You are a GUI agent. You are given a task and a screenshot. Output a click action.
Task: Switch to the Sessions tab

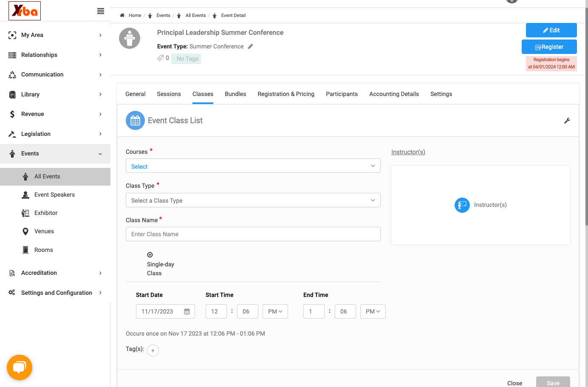(x=169, y=94)
